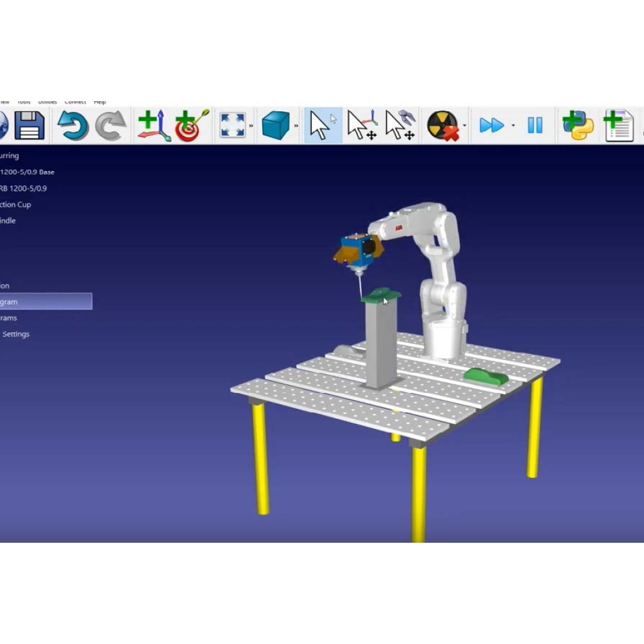644x644 pixels.
Task: Open the Help menu
Action: 99,101
